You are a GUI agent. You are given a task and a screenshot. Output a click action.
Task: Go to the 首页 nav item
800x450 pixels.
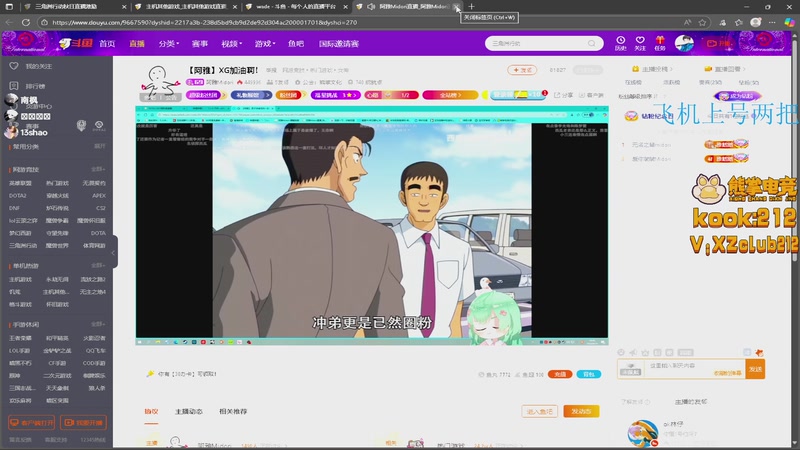click(x=107, y=44)
